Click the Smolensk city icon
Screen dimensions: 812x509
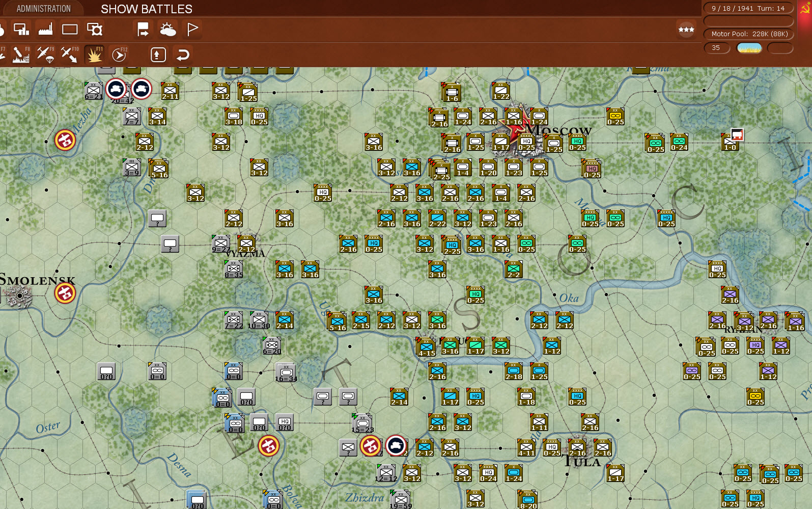tap(19, 296)
